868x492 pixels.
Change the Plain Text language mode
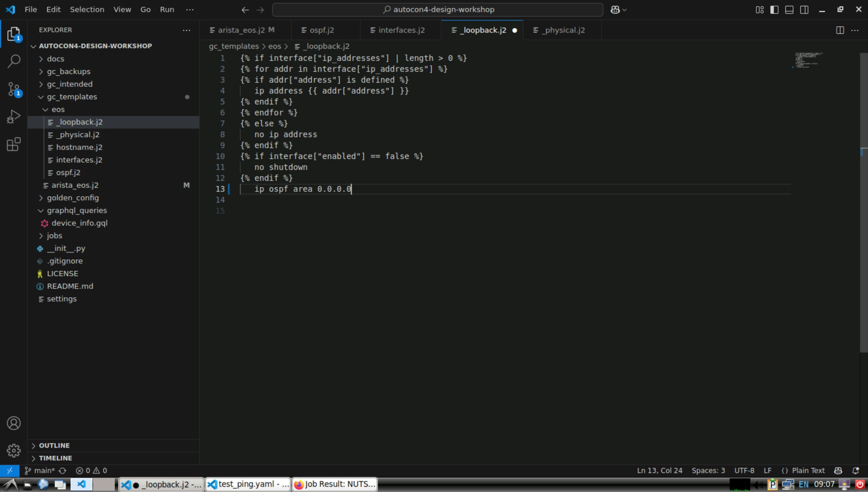[808, 470]
